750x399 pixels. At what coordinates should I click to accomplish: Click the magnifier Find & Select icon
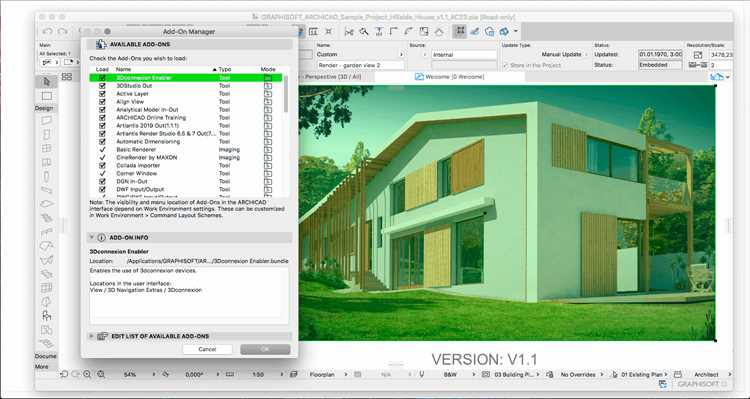(x=364, y=32)
